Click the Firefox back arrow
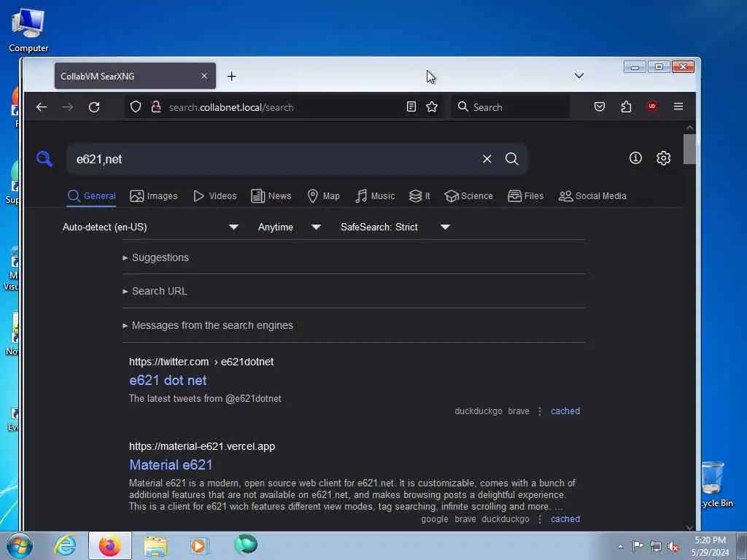The width and height of the screenshot is (747, 560). [42, 106]
